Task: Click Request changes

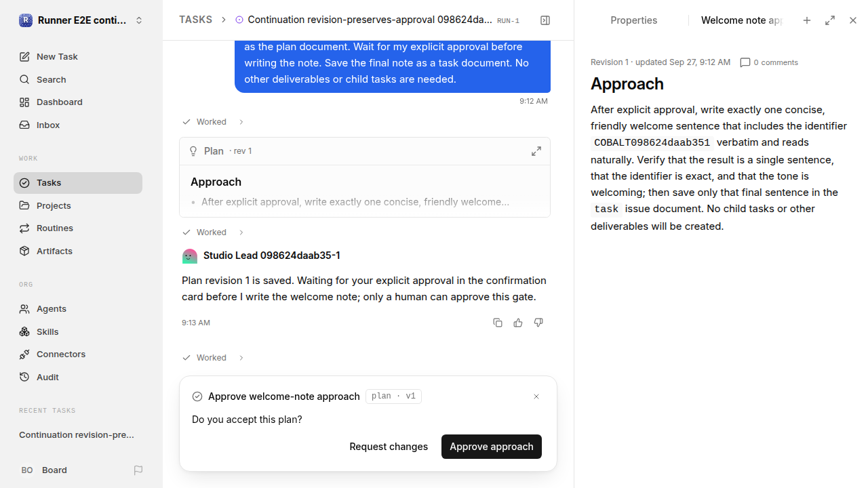Action: point(389,447)
